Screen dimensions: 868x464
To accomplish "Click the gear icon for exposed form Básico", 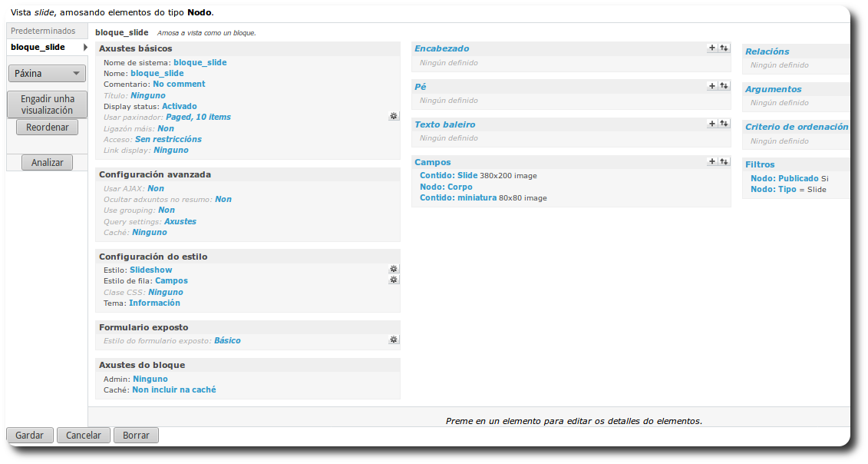I will (x=394, y=340).
